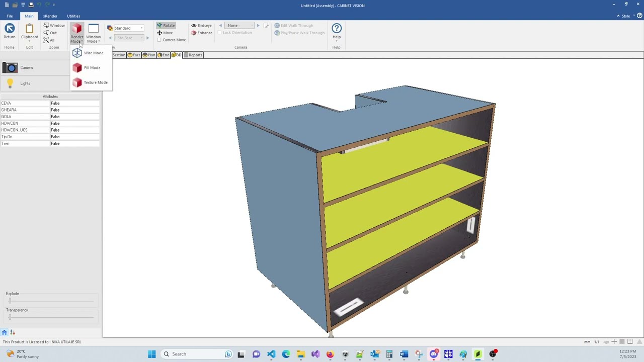Screen dimensions: 644x362
Task: Open the Window Mode dropdown
Action: tap(93, 33)
